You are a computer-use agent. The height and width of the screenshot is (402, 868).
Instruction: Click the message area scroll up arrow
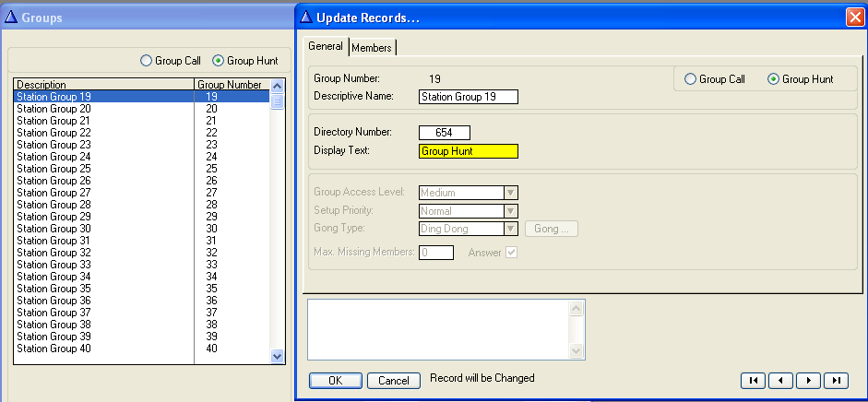pyautogui.click(x=577, y=309)
